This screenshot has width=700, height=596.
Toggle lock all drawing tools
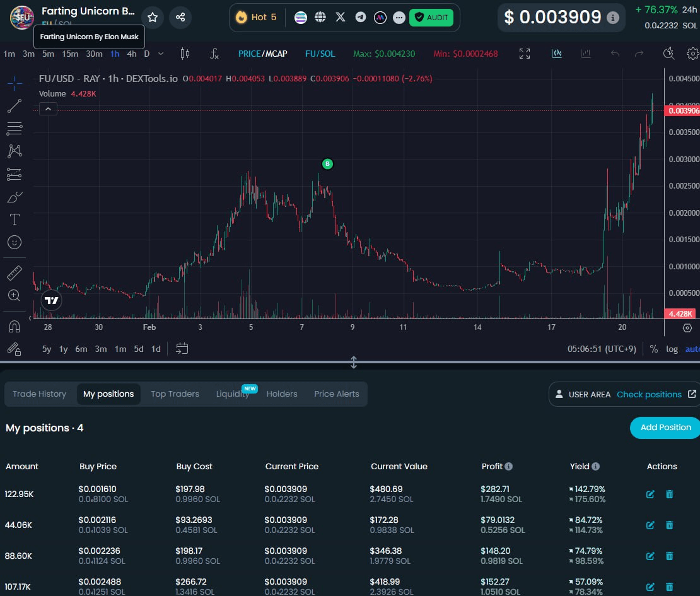15,349
